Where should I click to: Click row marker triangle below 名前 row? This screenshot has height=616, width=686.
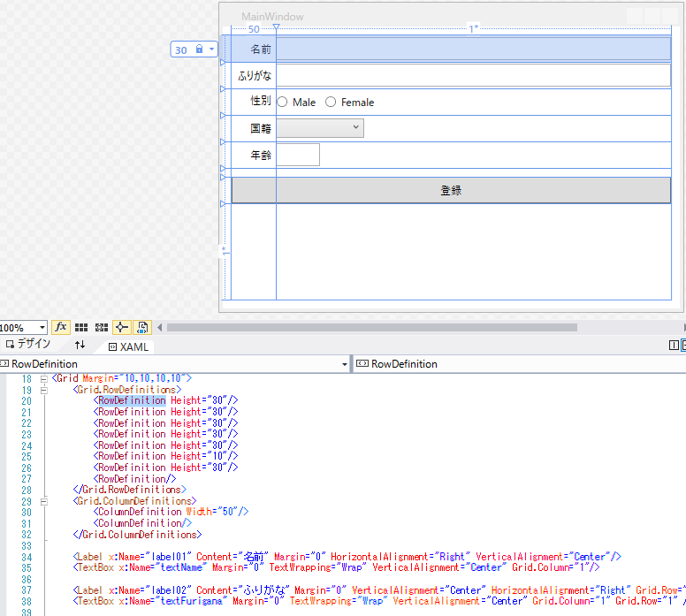coord(223,63)
